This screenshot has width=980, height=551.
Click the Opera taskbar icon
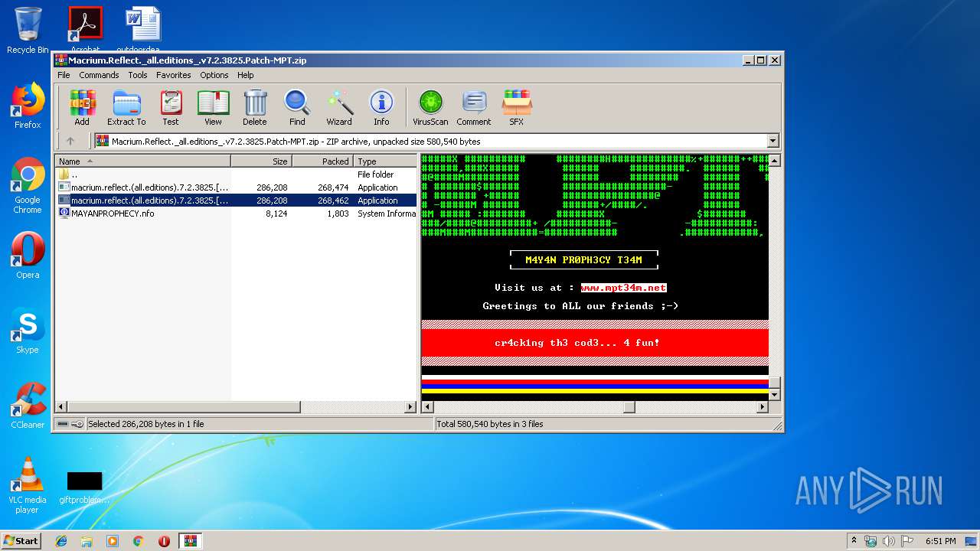[x=164, y=541]
